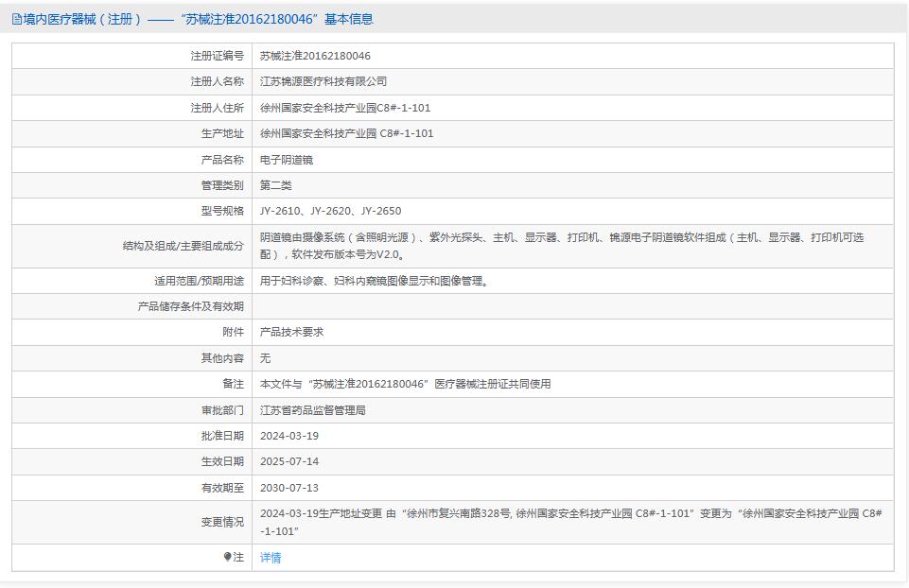Select the approval date 2024-03-19
This screenshot has width=909, height=588.
pyautogui.click(x=304, y=436)
